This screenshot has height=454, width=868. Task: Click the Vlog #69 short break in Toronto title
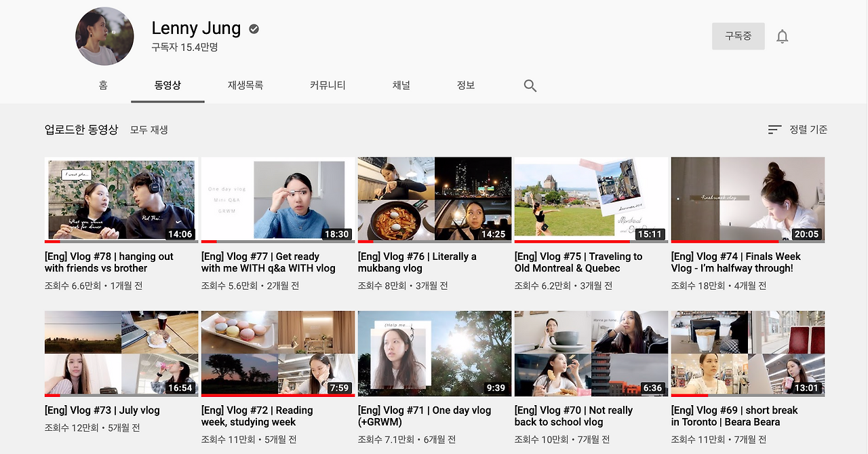(x=734, y=416)
